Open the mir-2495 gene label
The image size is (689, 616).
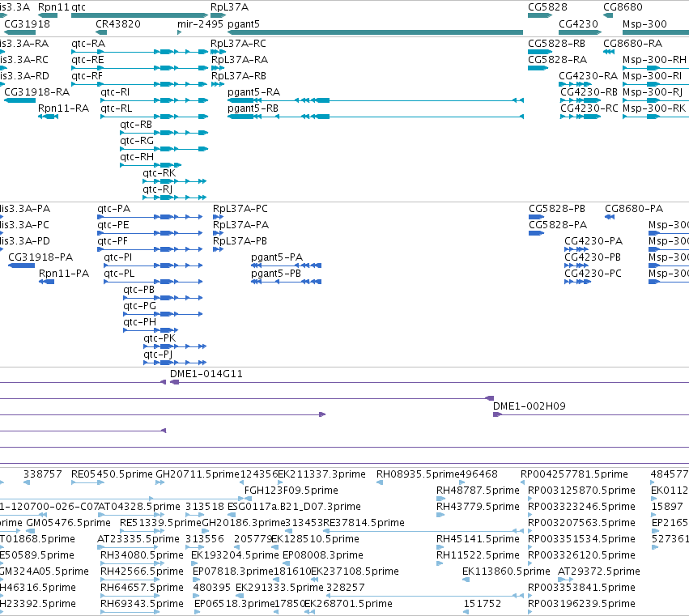tap(200, 24)
